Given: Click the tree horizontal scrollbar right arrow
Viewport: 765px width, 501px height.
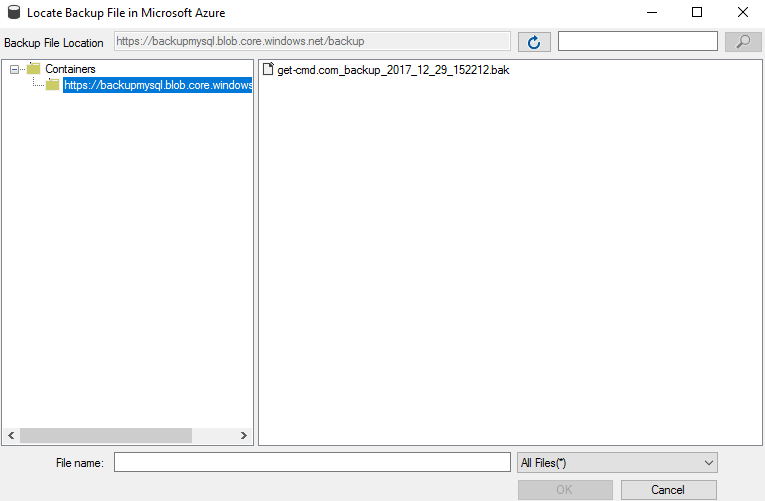Looking at the screenshot, I should (243, 436).
